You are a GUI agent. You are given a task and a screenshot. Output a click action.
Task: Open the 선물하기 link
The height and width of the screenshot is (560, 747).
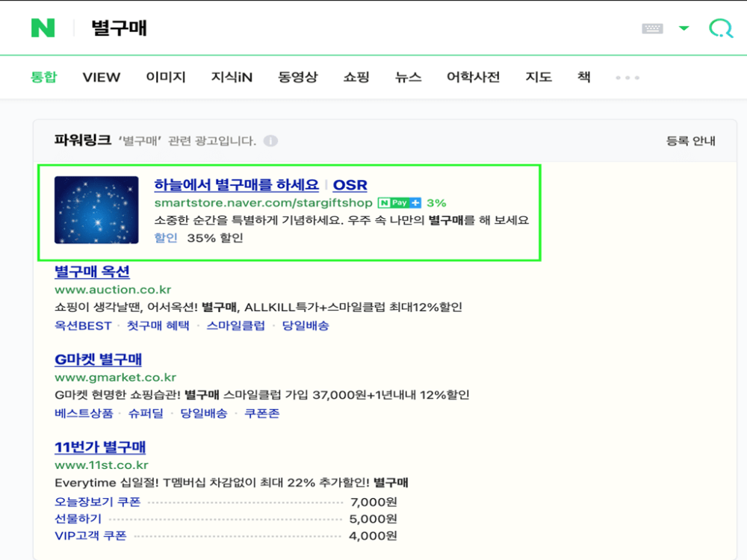point(78,519)
